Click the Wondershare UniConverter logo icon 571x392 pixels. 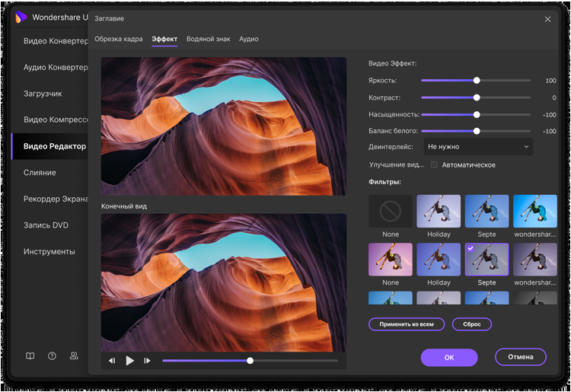(x=21, y=17)
